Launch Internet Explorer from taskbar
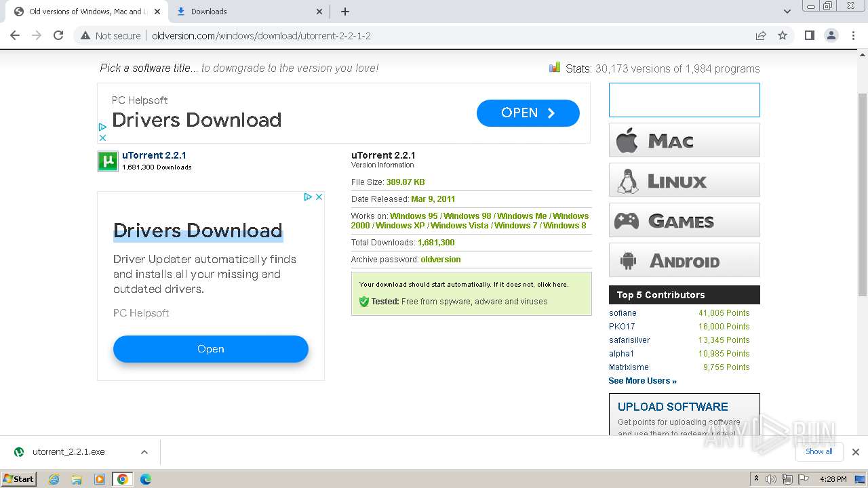 point(54,479)
